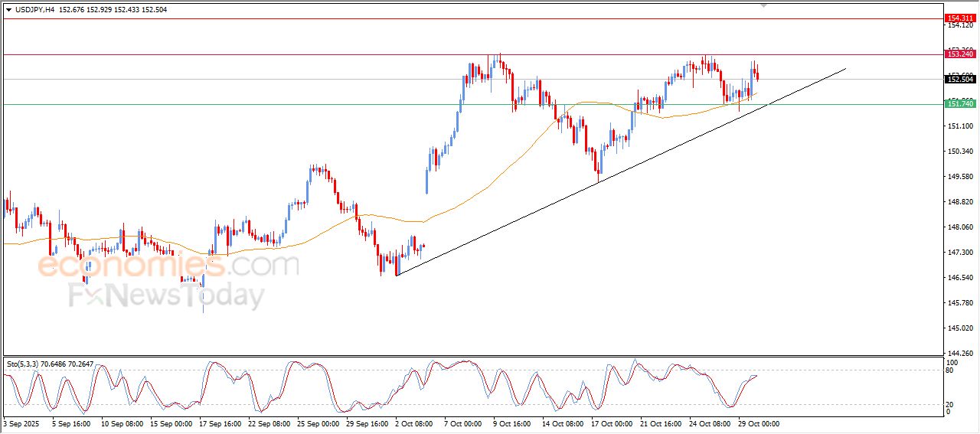Image resolution: width=980 pixels, height=434 pixels.
Task: Click the 154.120 axis price value
Action: pyautogui.click(x=960, y=25)
